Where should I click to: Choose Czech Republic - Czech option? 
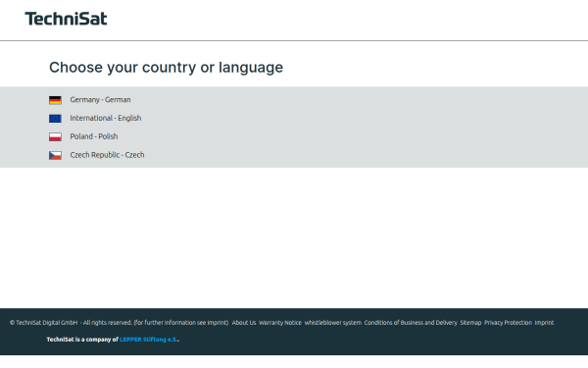(x=107, y=155)
